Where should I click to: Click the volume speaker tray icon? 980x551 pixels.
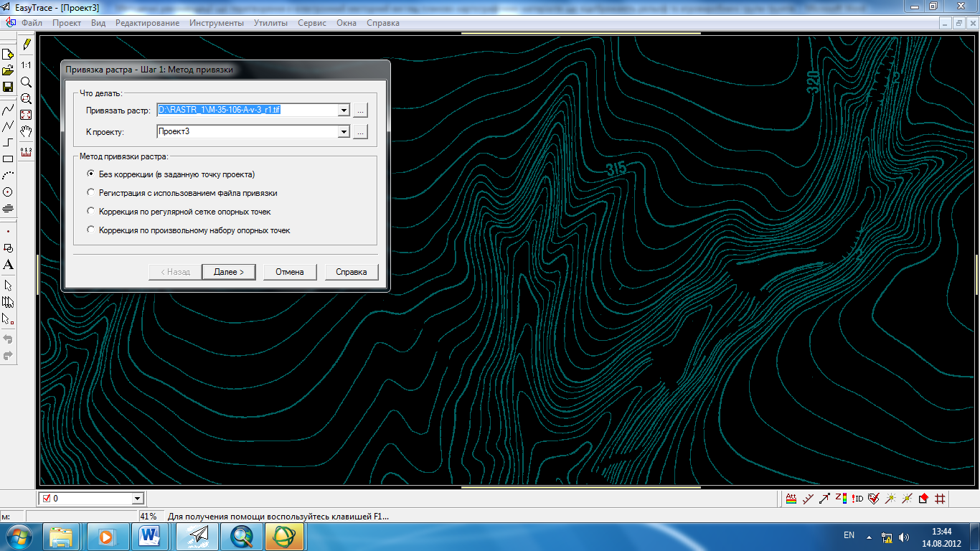pos(904,537)
